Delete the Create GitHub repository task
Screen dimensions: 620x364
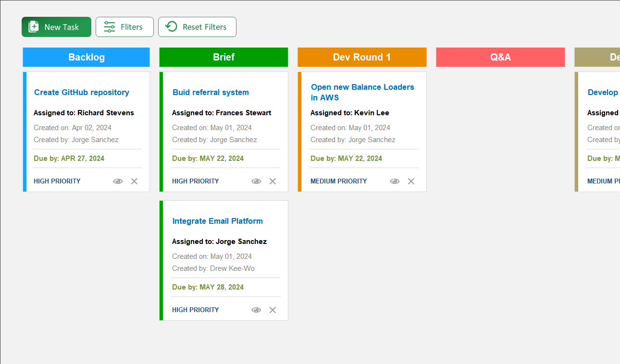(134, 181)
